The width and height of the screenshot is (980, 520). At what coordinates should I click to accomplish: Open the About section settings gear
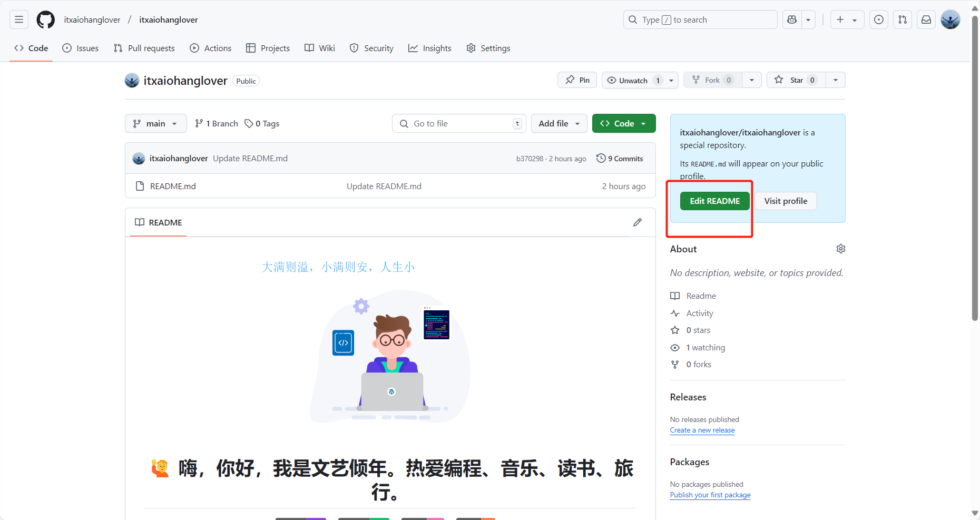pos(840,249)
